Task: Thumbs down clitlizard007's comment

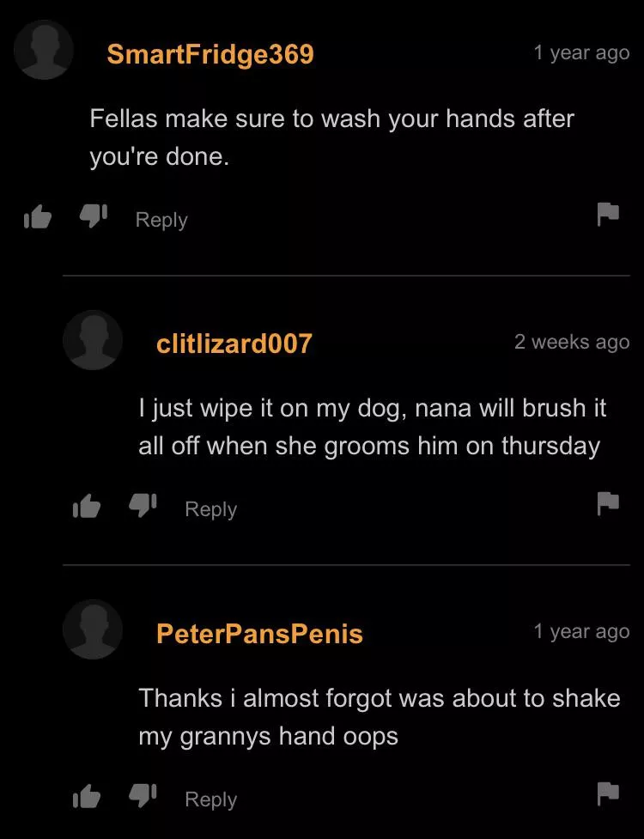Action: (x=143, y=506)
